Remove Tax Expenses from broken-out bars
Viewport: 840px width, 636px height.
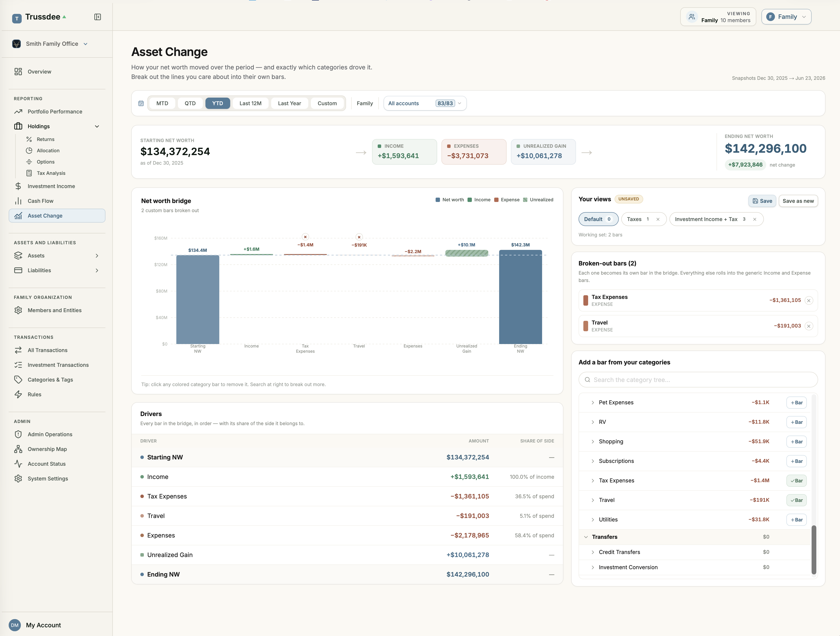point(809,301)
